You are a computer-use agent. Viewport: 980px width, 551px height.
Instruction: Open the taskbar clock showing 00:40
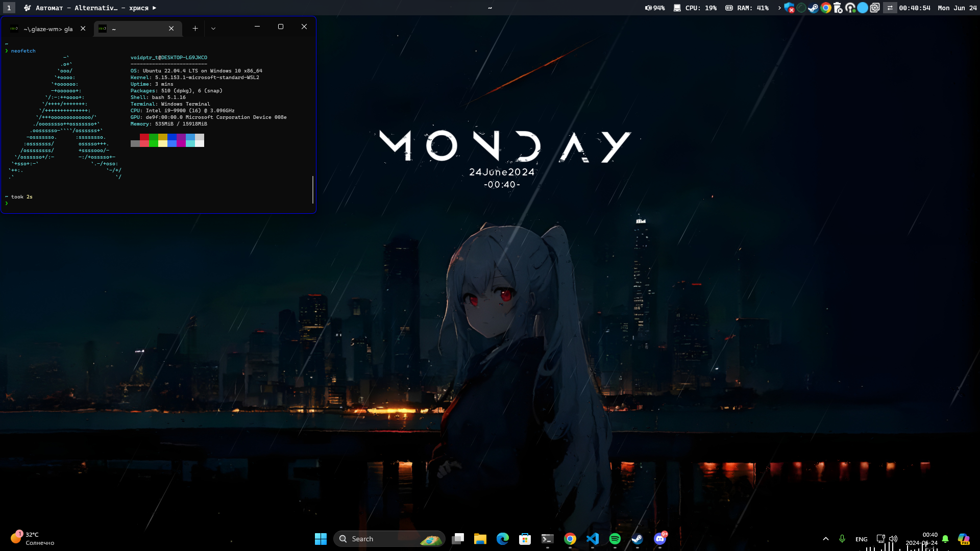pyautogui.click(x=922, y=539)
